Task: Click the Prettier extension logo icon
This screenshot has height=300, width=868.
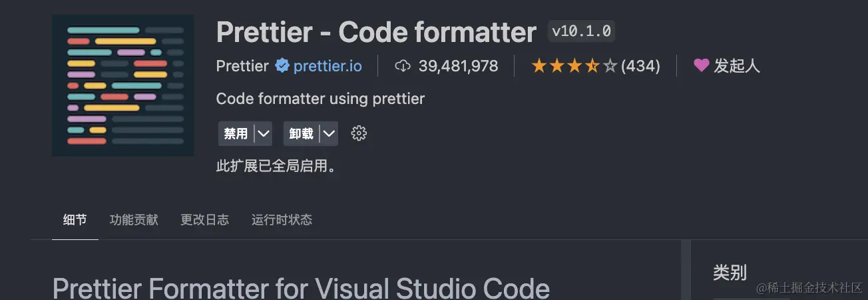Action: coord(122,85)
